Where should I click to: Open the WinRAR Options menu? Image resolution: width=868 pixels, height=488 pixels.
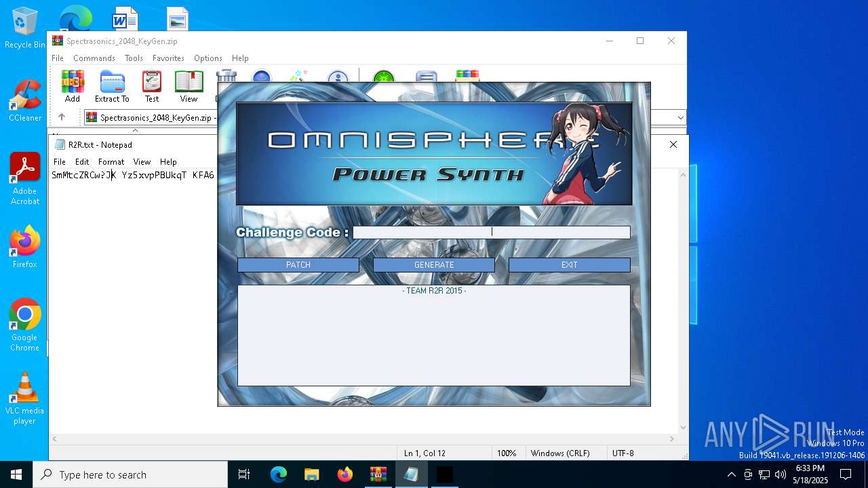click(x=208, y=58)
